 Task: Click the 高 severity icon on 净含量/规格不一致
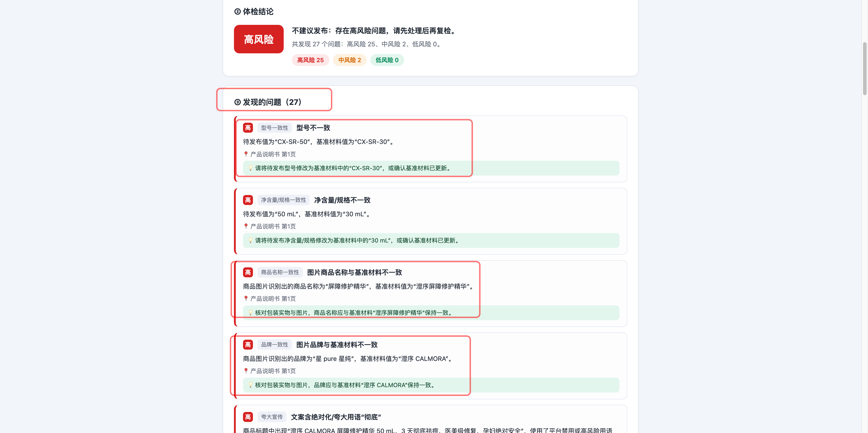point(248,200)
